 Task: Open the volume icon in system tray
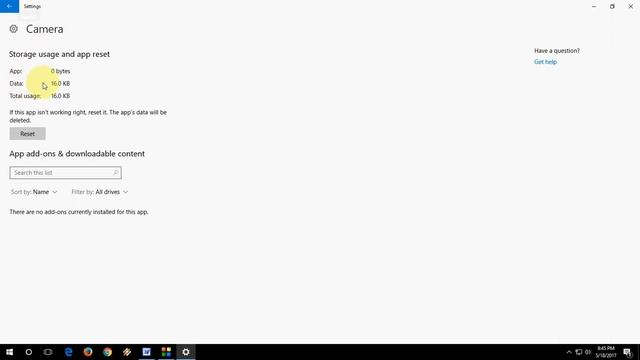[588, 352]
